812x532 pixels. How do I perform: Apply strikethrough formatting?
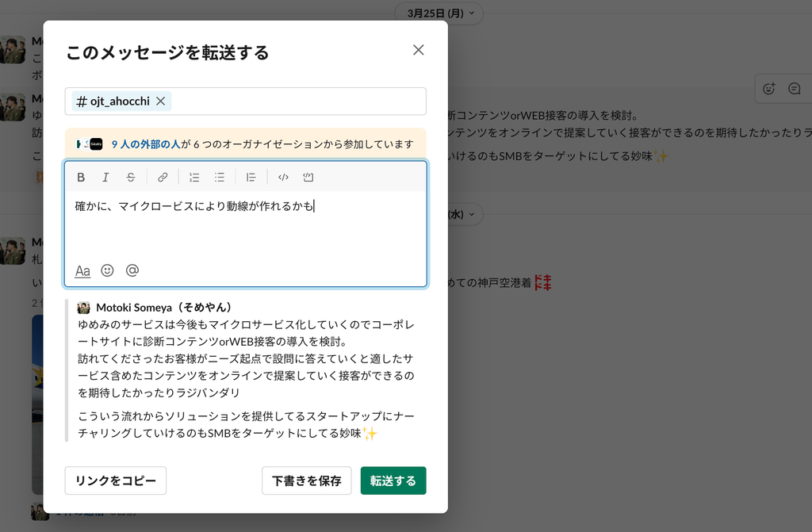point(131,178)
